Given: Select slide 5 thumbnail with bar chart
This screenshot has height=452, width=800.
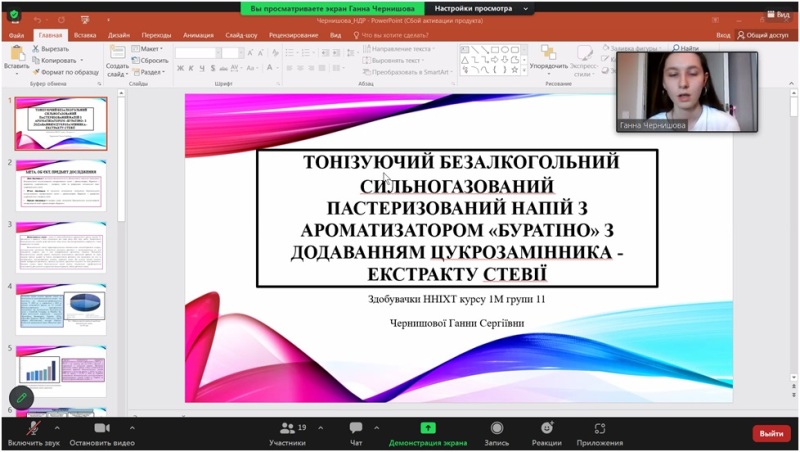Looking at the screenshot, I should tap(61, 371).
